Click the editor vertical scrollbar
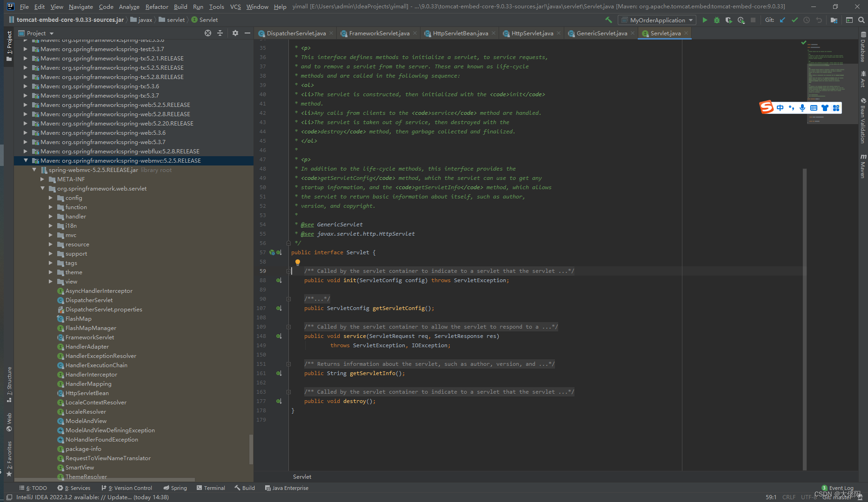Screen dimensions: 868x502 pyautogui.click(x=804, y=319)
